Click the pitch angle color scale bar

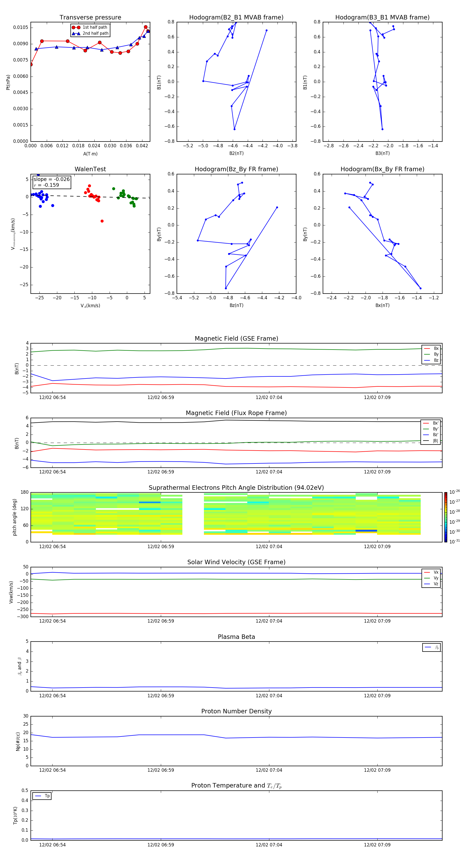point(446,517)
